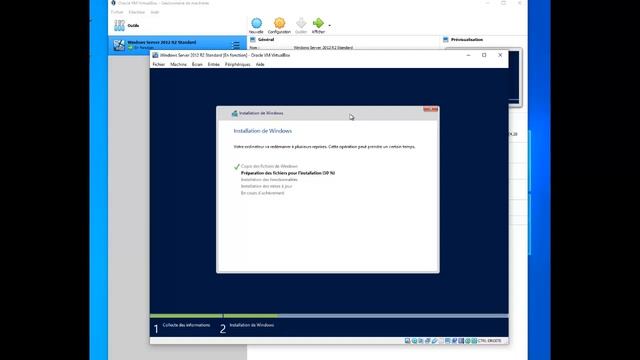This screenshot has height=360, width=640.
Task: Open Aide menu in the VM window
Action: click(x=260, y=64)
